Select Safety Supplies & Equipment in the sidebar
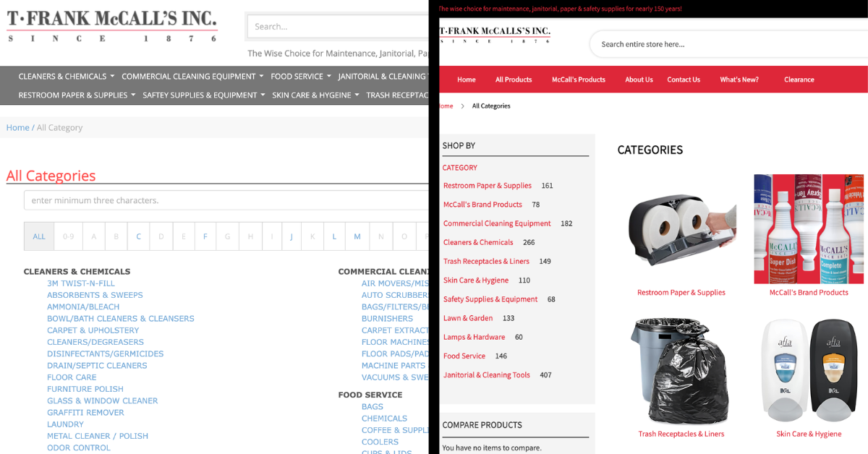 (490, 299)
